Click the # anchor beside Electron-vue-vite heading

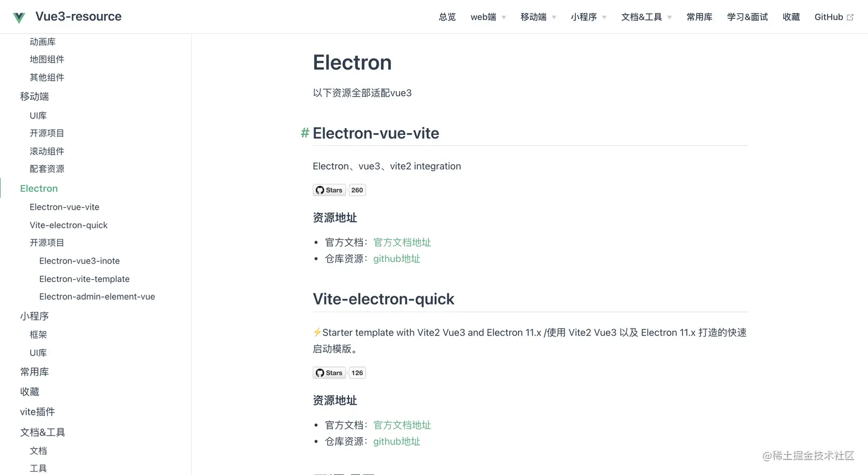coord(305,133)
